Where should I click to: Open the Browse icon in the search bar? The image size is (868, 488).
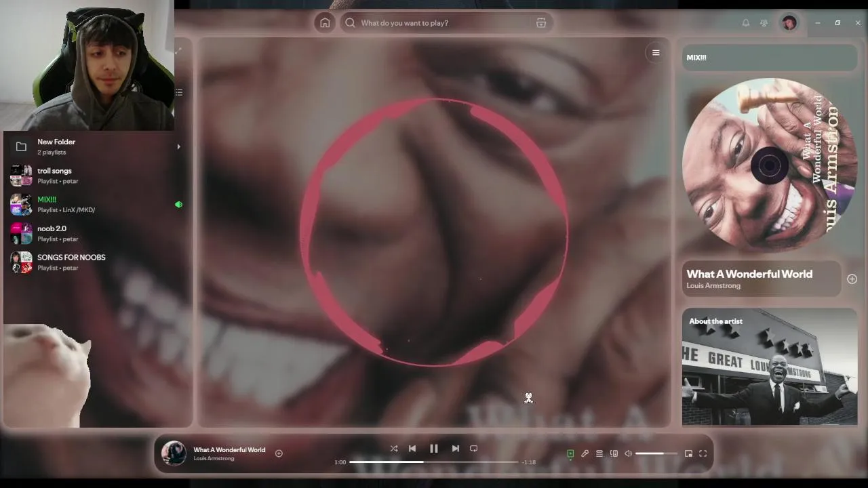pyautogui.click(x=541, y=23)
